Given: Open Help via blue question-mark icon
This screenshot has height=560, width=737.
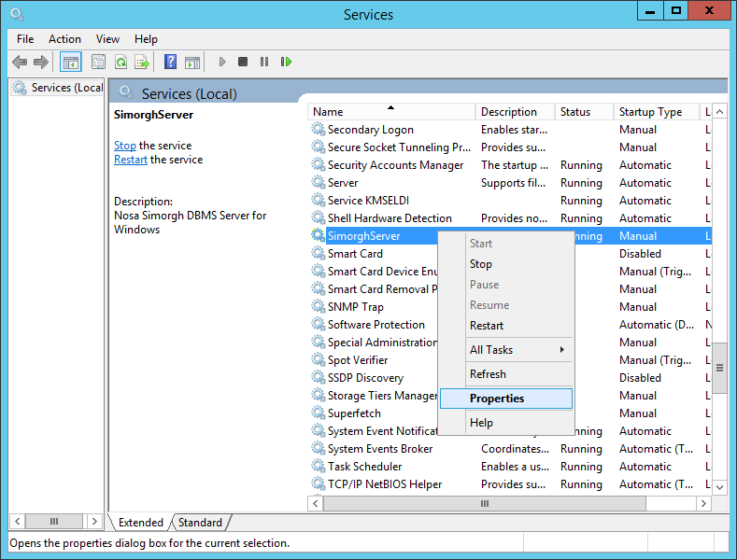Looking at the screenshot, I should coord(170,62).
